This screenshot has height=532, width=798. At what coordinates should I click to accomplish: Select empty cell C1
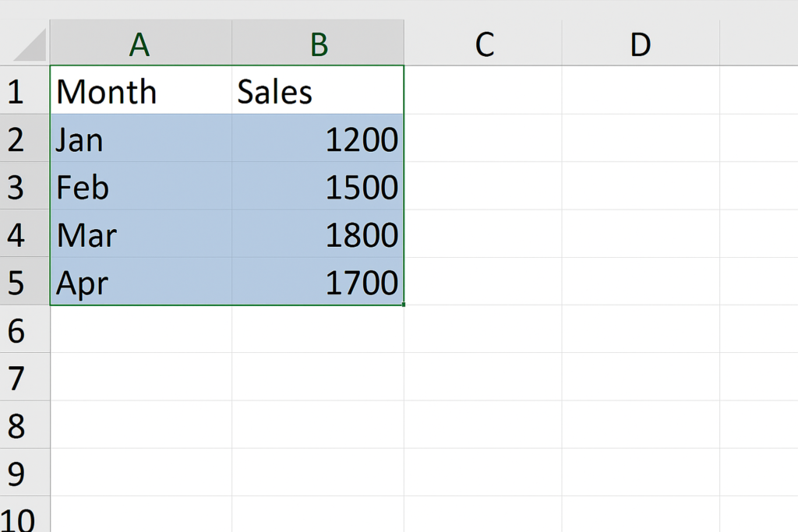tap(483, 90)
